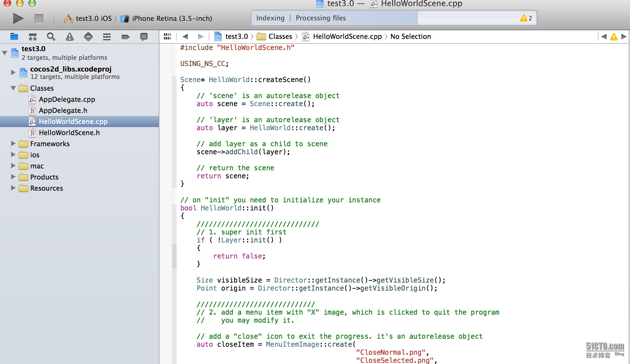This screenshot has height=364, width=630.
Task: Click the ios folder icon
Action: 23,155
